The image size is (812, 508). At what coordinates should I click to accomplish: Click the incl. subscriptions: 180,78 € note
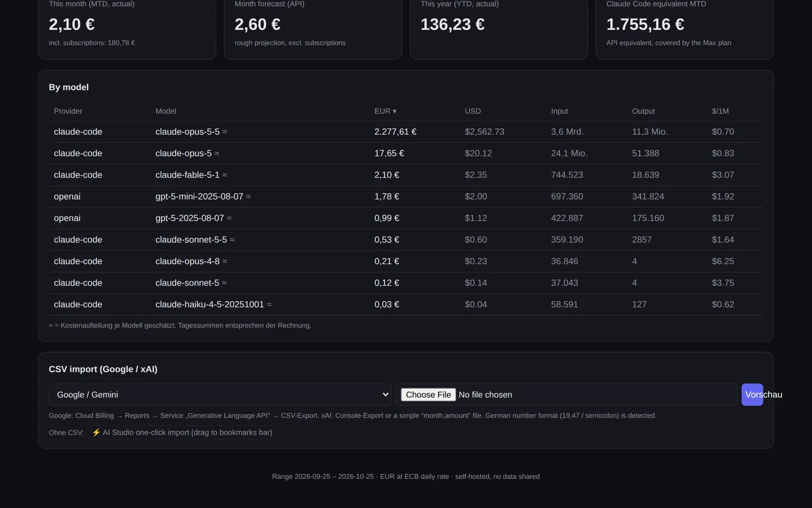point(92,43)
